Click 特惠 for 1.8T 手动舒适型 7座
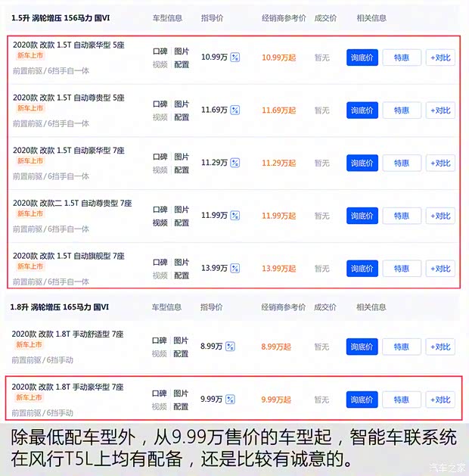 (x=402, y=347)
